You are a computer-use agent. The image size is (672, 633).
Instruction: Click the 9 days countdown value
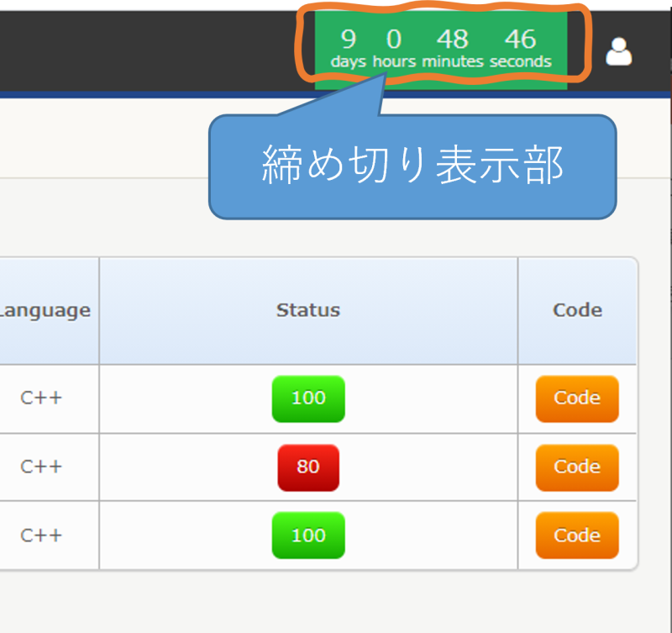(x=348, y=40)
